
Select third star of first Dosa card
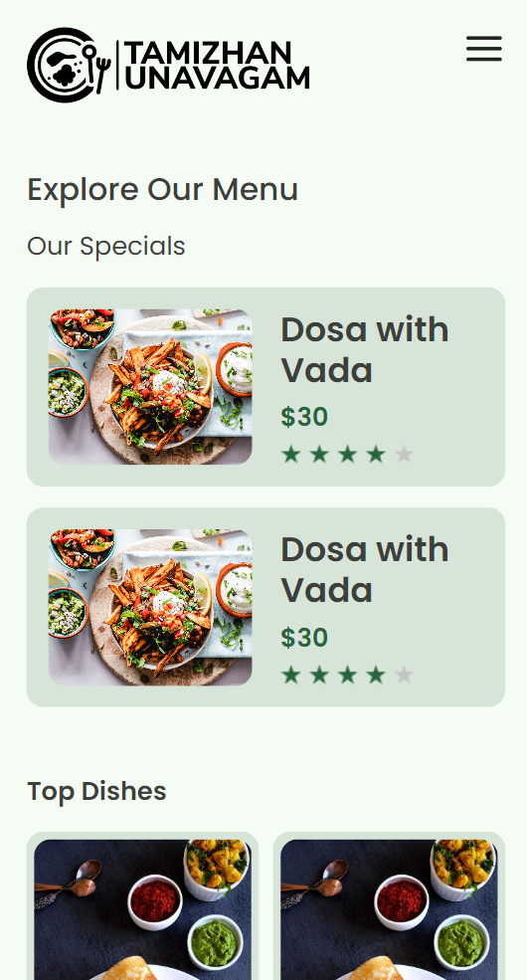(x=347, y=455)
